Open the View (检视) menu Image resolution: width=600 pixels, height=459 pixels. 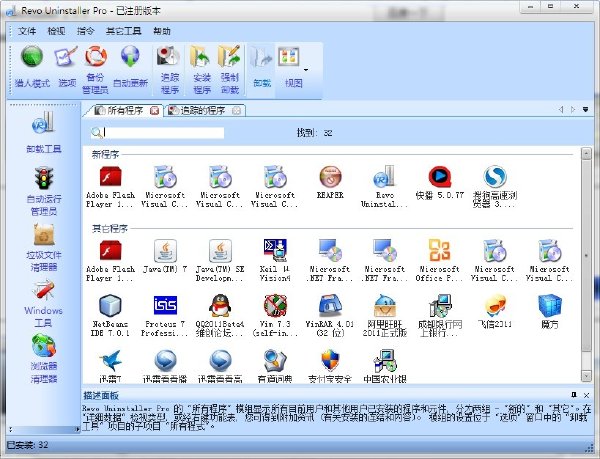coord(56,31)
